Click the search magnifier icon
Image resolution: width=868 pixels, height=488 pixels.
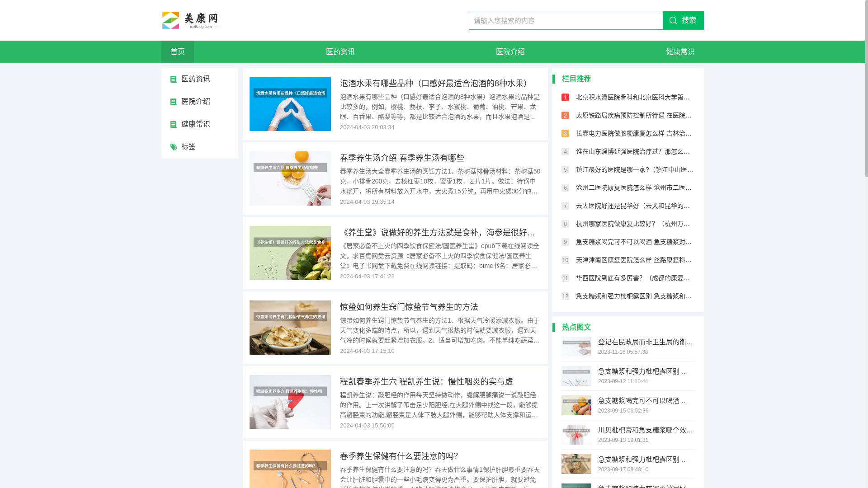673,20
